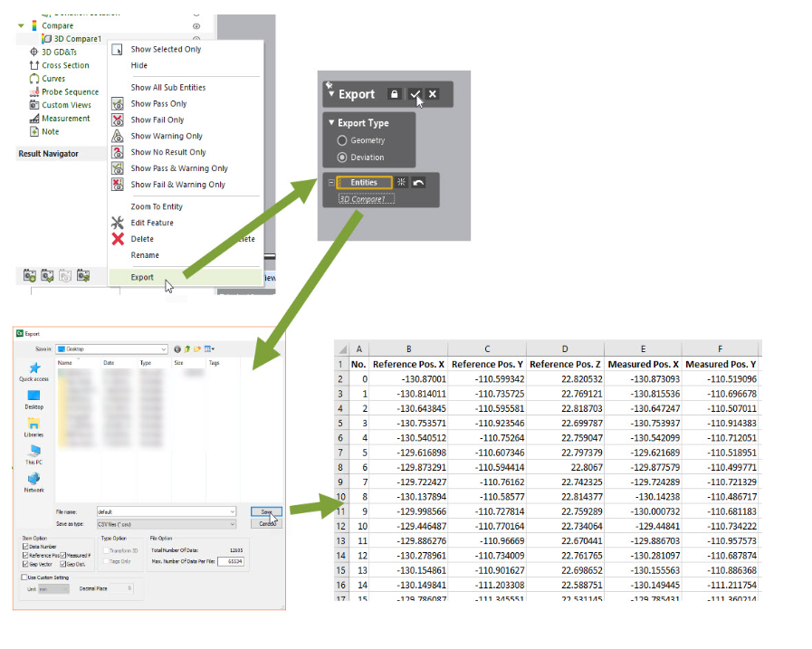Image resolution: width=812 pixels, height=649 pixels.
Task: Toggle the Gap Vector checkbox
Action: pos(25,564)
